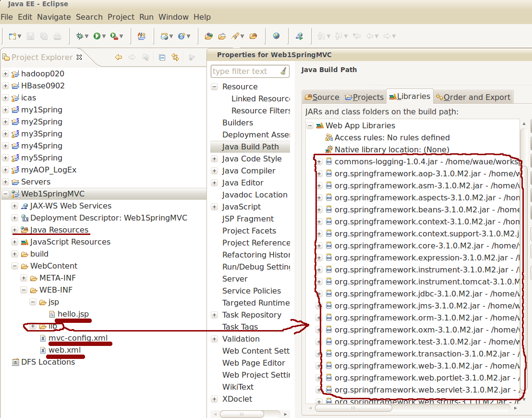
Task: Open the Debug icon dropdown arrow
Action: (x=87, y=37)
